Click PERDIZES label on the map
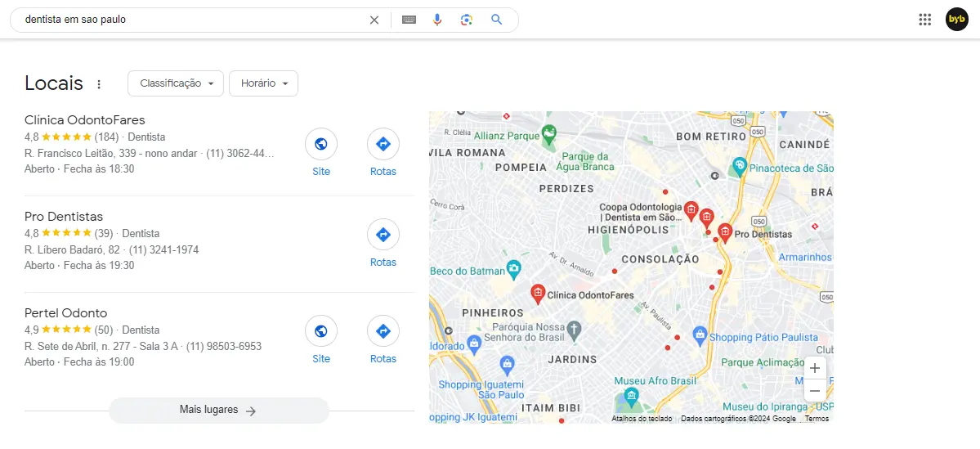Screen dimensions: 980x449 click(566, 188)
